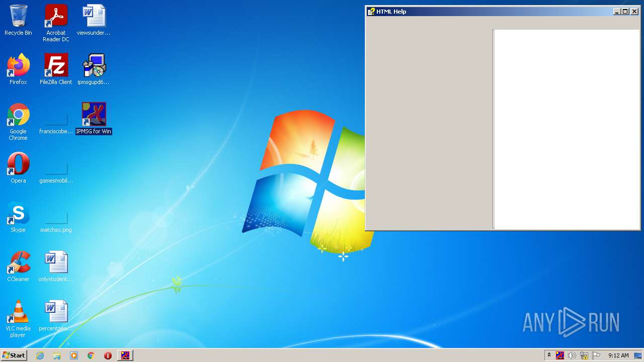Open VLC media player shortcut
Screen dimensions: 644x362
pos(18,319)
